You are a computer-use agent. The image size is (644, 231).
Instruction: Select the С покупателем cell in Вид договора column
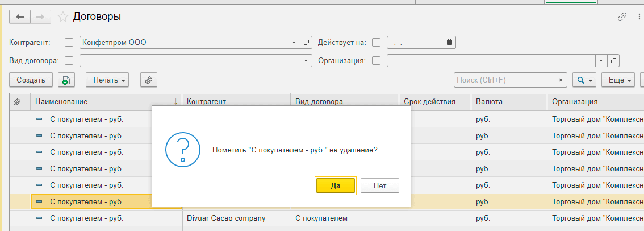coord(345,218)
